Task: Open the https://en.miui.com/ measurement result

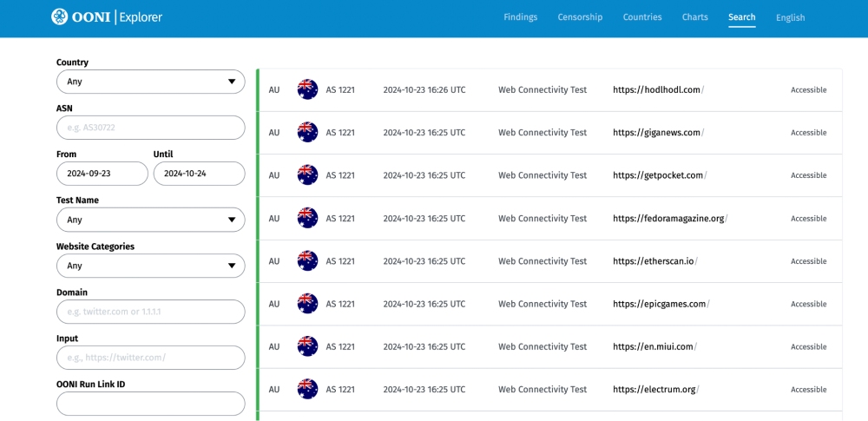Action: click(x=654, y=346)
